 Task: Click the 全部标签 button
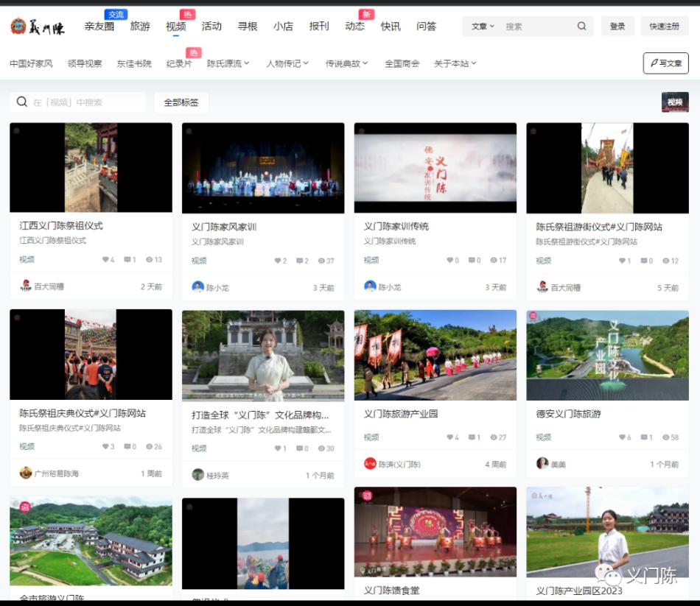(x=182, y=102)
